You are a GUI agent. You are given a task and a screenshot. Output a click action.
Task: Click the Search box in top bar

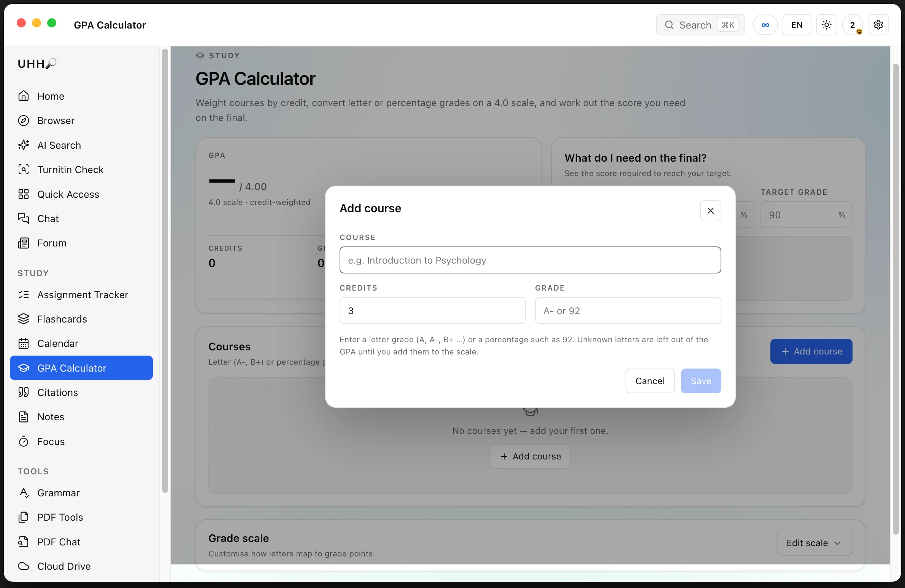700,25
